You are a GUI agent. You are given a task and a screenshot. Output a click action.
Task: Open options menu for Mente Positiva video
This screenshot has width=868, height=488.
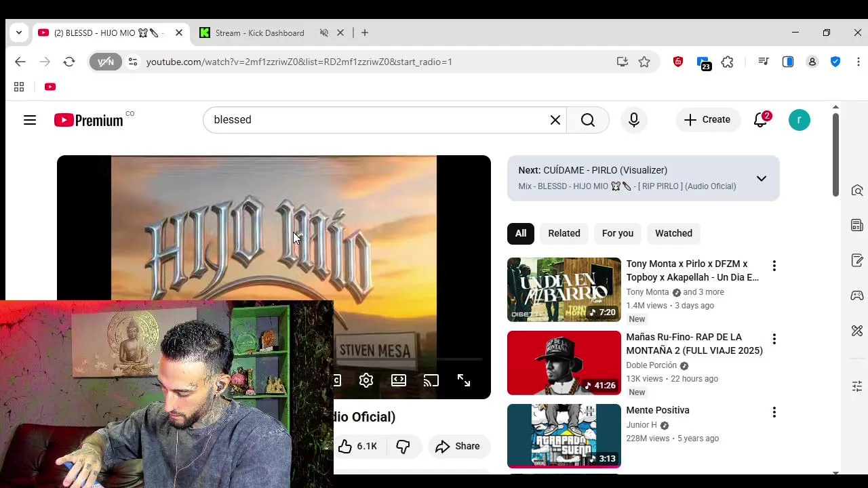pyautogui.click(x=774, y=412)
